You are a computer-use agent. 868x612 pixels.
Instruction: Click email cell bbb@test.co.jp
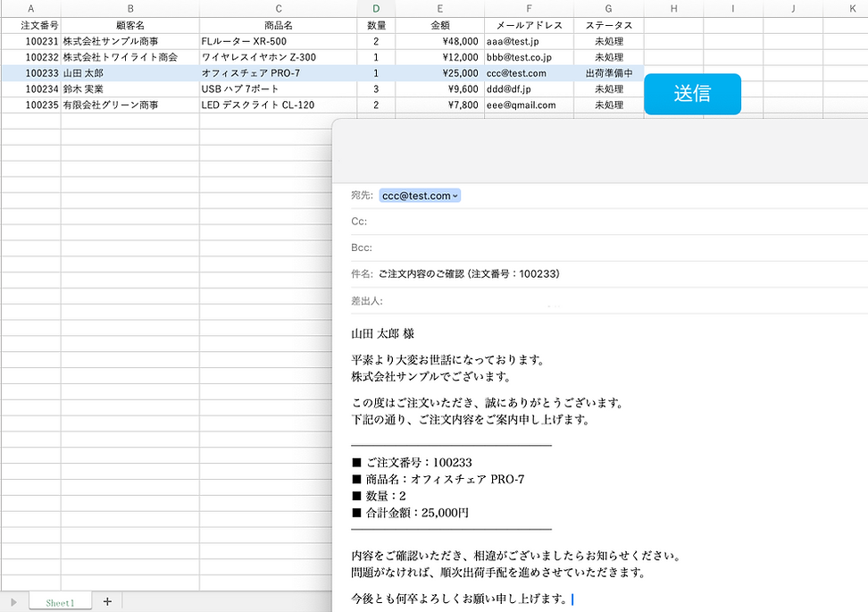(530, 57)
